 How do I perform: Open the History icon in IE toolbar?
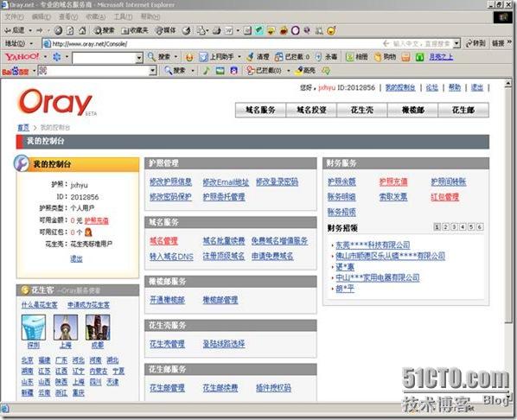(x=186, y=30)
